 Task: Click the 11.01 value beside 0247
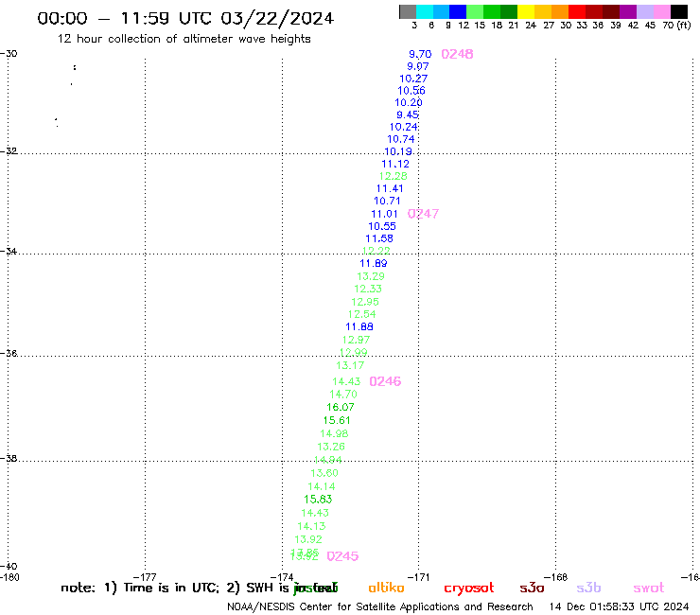point(384,214)
